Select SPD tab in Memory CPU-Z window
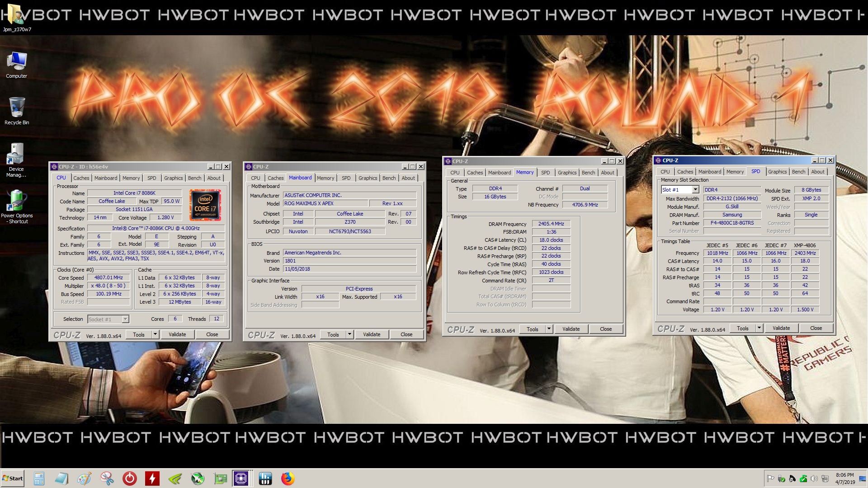868x488 pixels. pos(546,173)
